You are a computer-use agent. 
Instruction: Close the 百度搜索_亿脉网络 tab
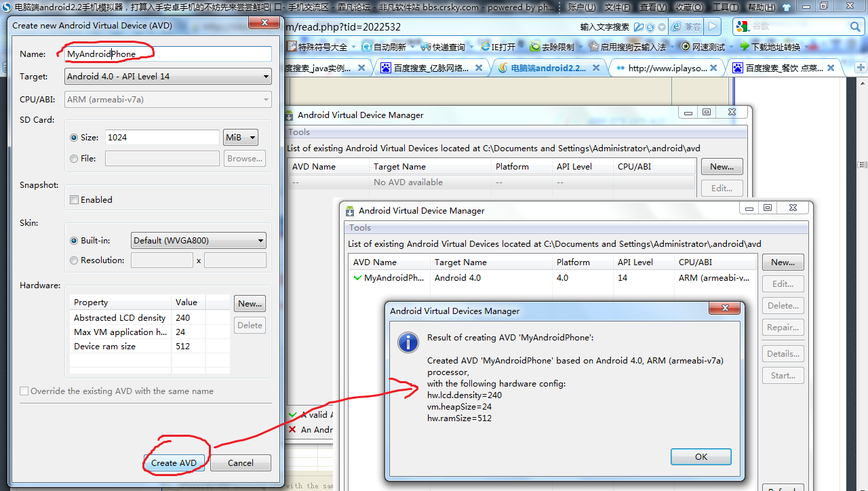[x=479, y=68]
